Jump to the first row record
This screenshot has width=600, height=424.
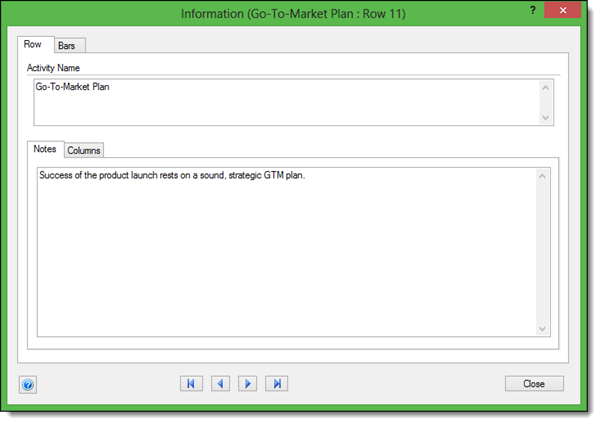(x=190, y=383)
